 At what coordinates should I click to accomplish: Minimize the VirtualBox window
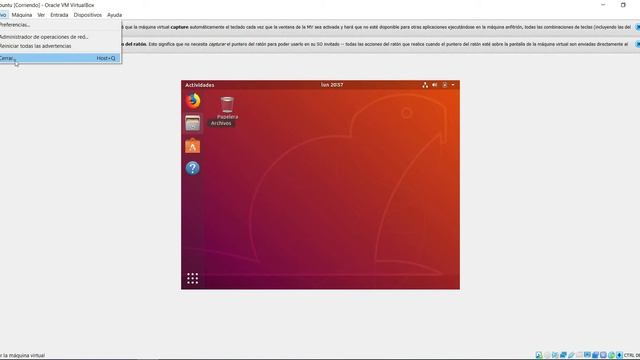point(603,5)
